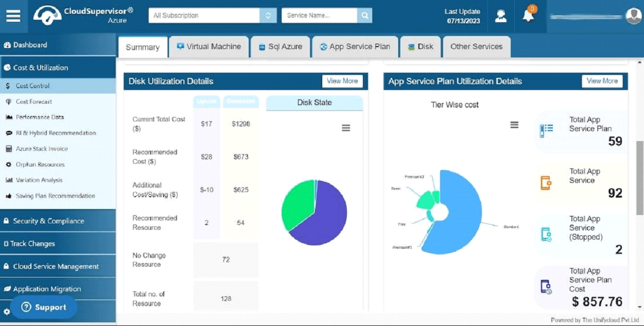Click the CloudSupervisor logo icon
This screenshot has height=326, width=644.
pyautogui.click(x=47, y=15)
